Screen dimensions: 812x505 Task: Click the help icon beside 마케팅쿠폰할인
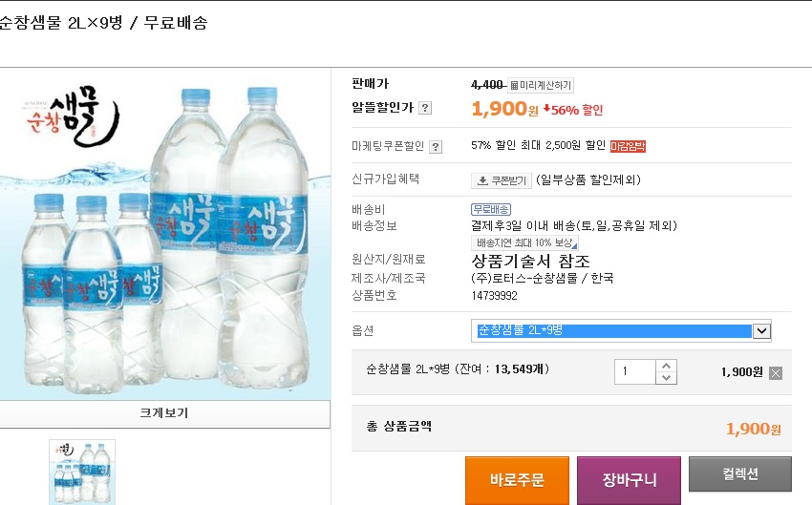click(x=436, y=146)
